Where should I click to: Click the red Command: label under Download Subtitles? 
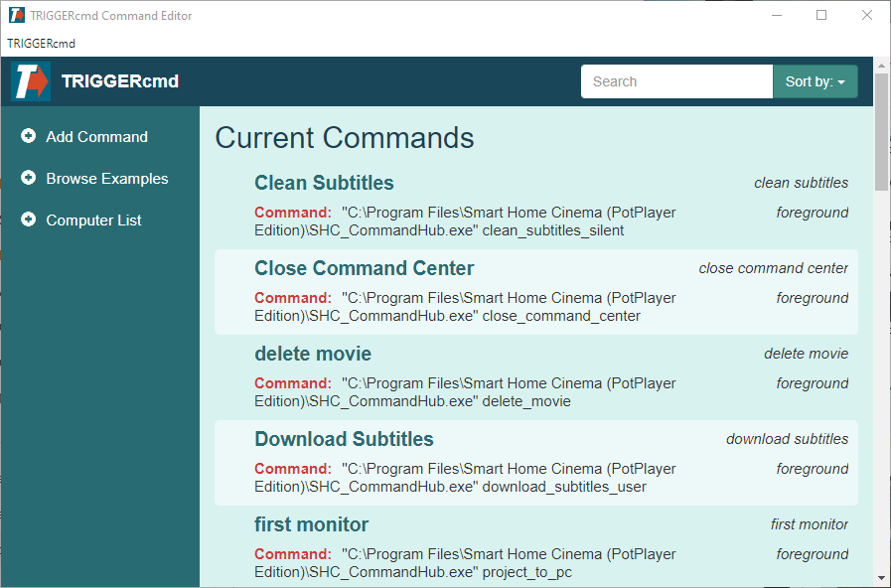[x=293, y=469]
